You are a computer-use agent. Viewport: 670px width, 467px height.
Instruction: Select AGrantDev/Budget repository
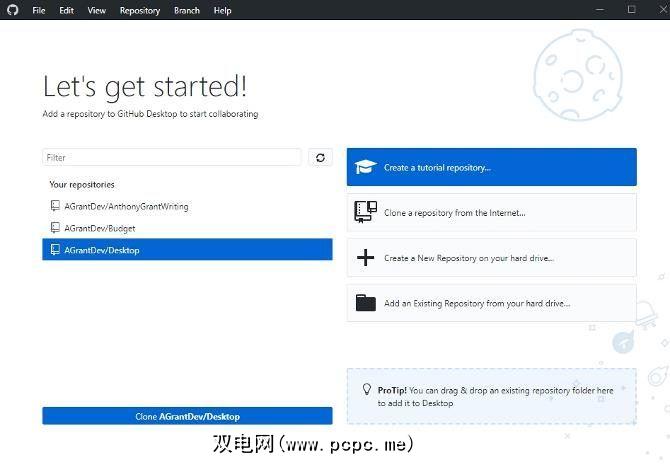(x=187, y=228)
